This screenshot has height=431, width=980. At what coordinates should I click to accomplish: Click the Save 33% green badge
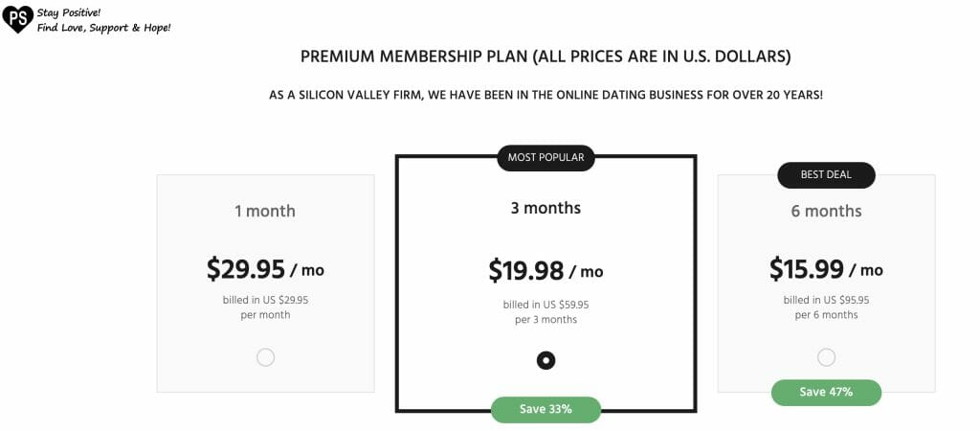(x=546, y=410)
